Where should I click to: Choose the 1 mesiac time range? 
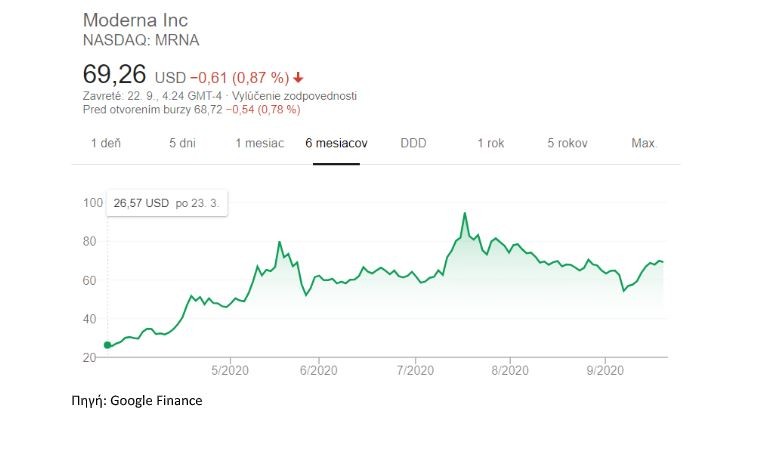click(x=259, y=143)
